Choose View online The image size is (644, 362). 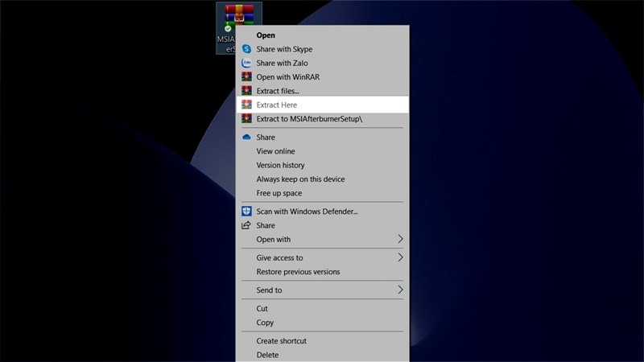click(323, 151)
